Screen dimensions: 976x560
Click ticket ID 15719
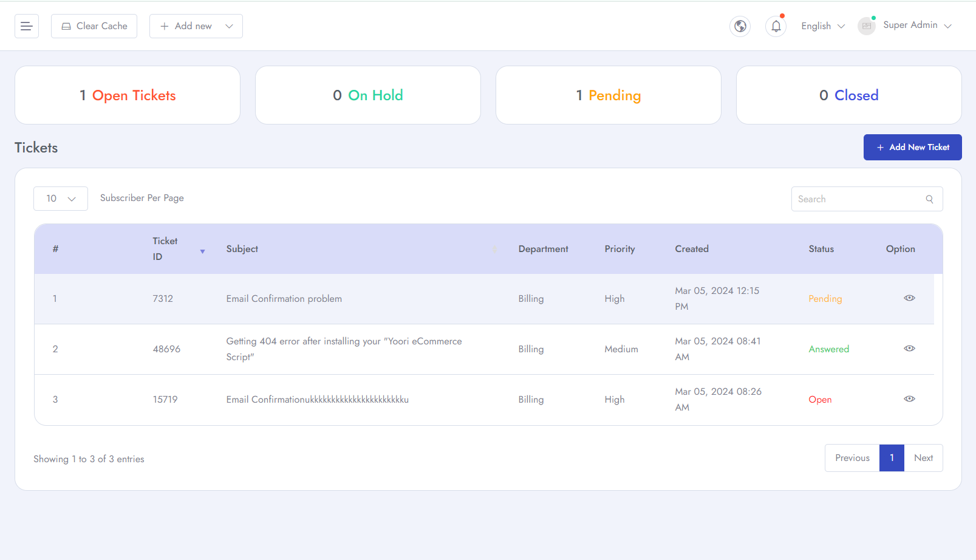click(165, 400)
